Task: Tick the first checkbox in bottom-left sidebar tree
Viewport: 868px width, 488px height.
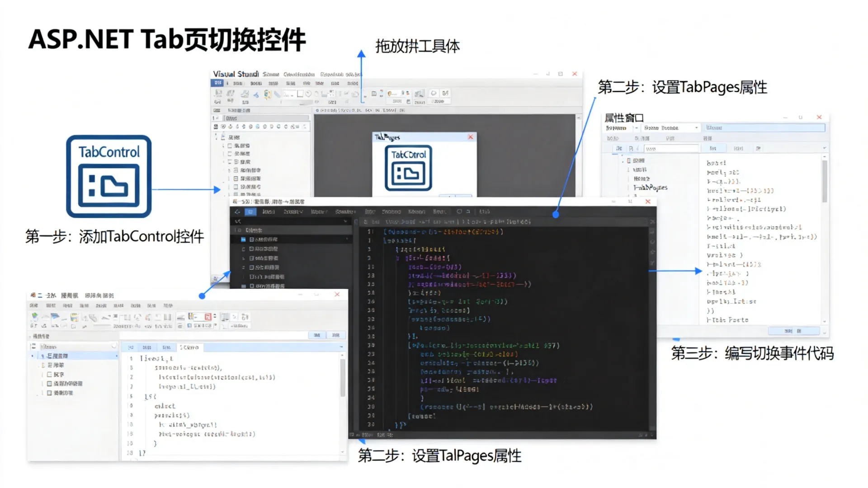Action: point(49,374)
